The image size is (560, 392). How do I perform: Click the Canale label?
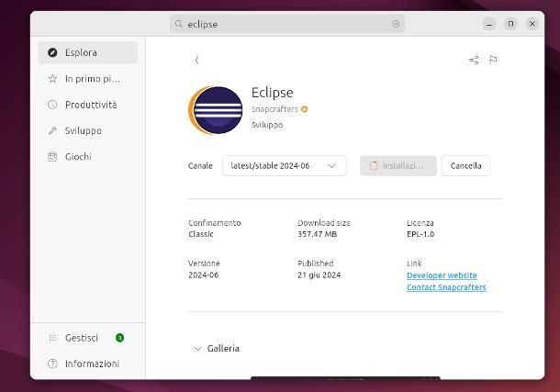[200, 165]
